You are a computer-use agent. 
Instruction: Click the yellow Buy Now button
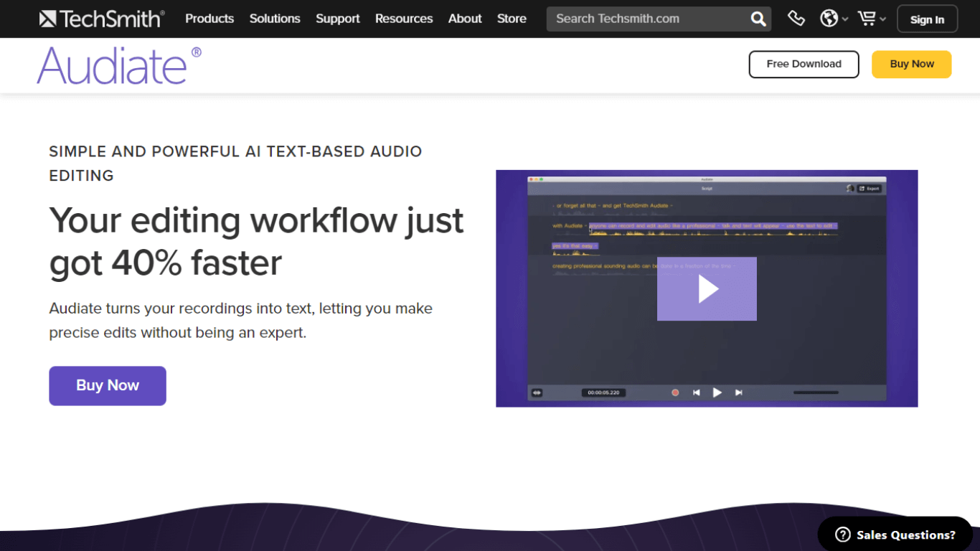click(911, 64)
